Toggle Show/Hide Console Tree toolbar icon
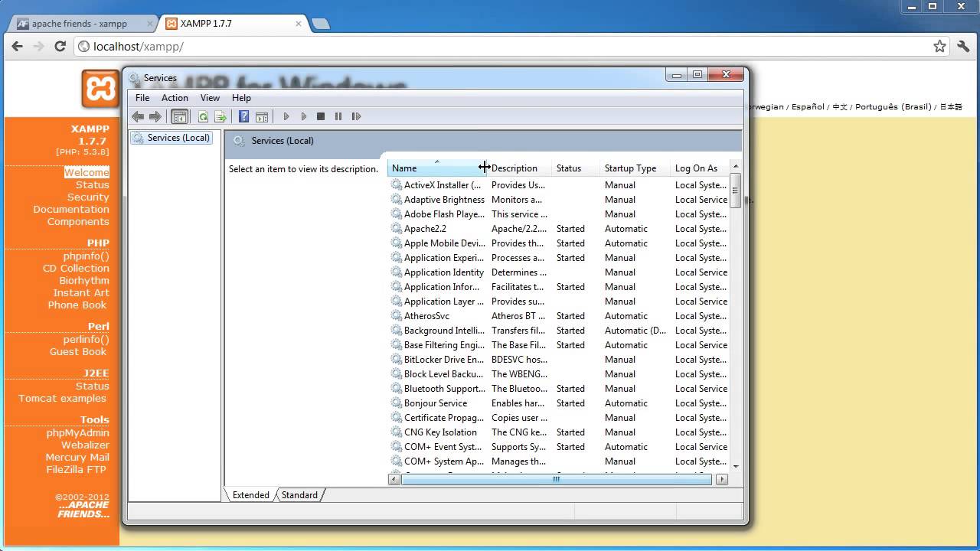This screenshot has height=551, width=980. tap(179, 116)
